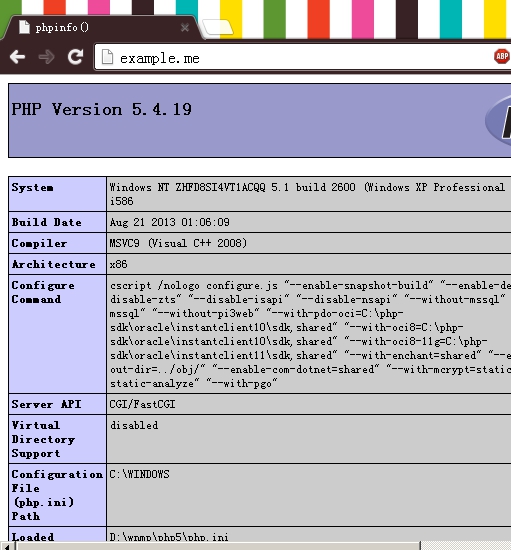Click the PHP logo in header
This screenshot has width=511, height=550.
[498, 121]
